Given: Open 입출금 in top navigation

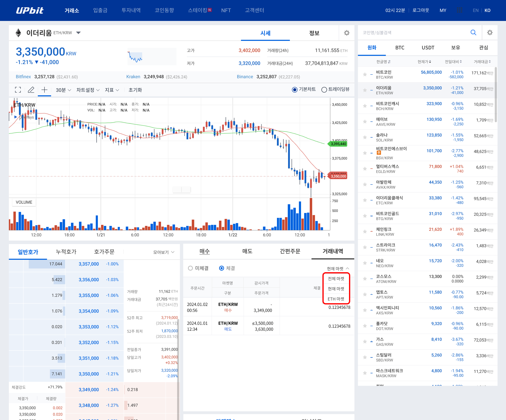Looking at the screenshot, I should coord(100,10).
